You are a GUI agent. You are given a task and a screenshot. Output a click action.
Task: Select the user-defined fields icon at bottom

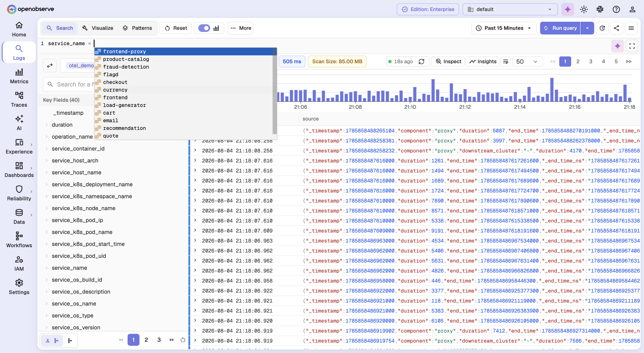tap(52, 340)
